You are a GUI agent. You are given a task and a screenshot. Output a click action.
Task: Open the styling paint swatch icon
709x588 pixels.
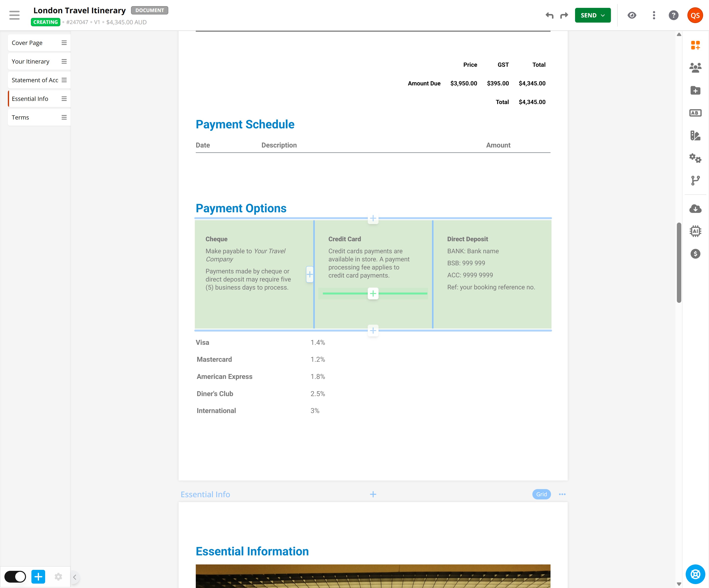[x=695, y=135]
